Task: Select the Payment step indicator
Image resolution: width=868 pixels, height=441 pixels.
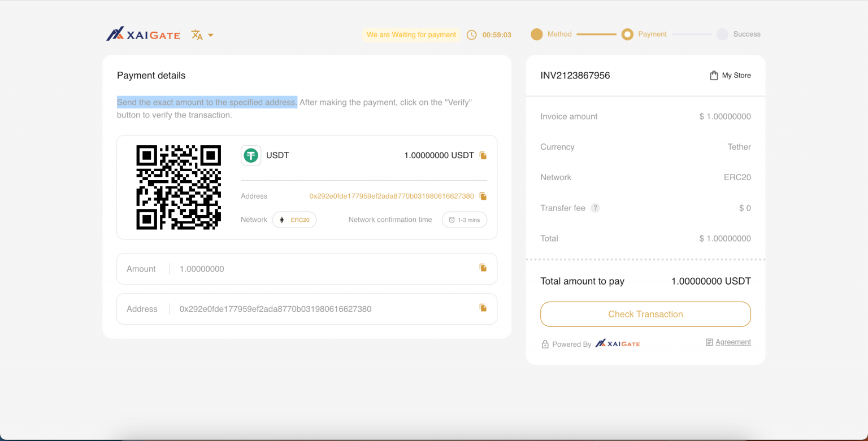Action: pyautogui.click(x=627, y=34)
